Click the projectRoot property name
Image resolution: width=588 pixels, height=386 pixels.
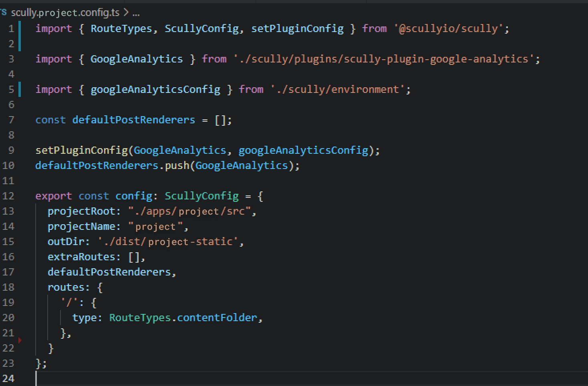click(81, 211)
